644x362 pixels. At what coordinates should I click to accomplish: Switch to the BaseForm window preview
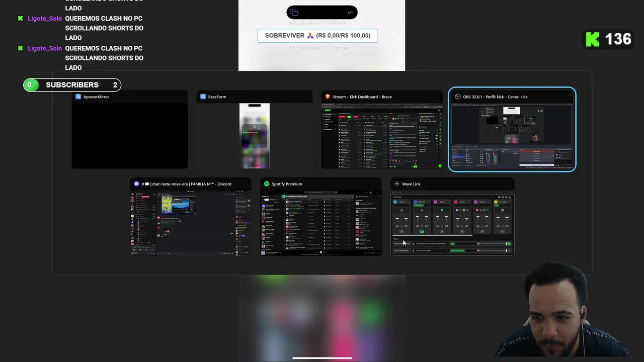click(x=255, y=136)
